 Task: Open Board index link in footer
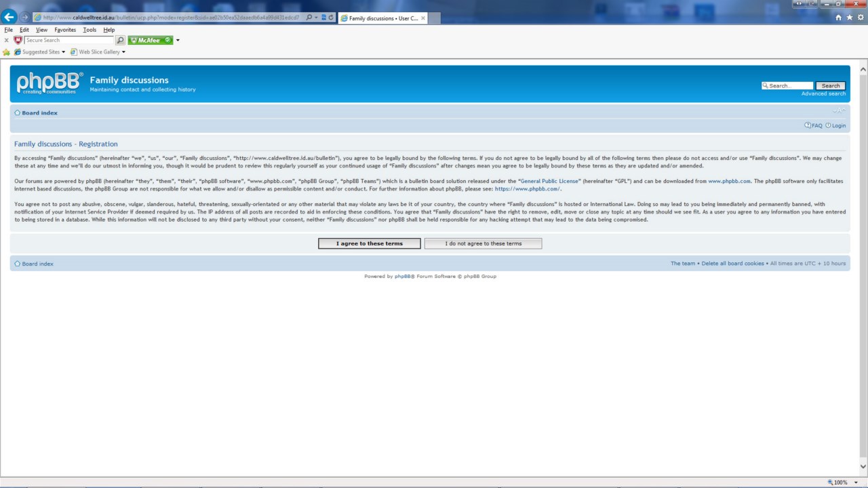(x=37, y=264)
